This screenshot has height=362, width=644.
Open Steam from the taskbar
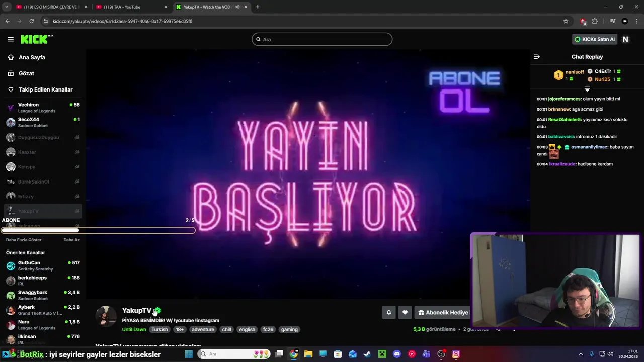[367, 354]
